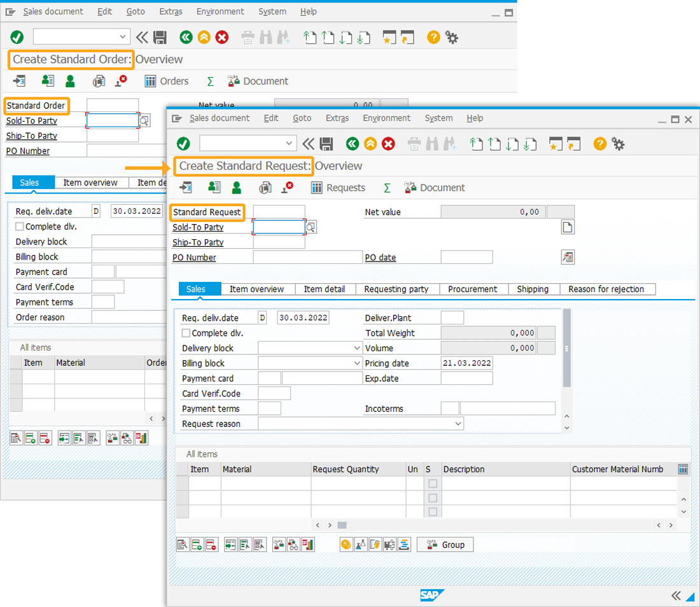Click Orders button in Standard Order window
This screenshot has height=607, width=700.
(167, 81)
